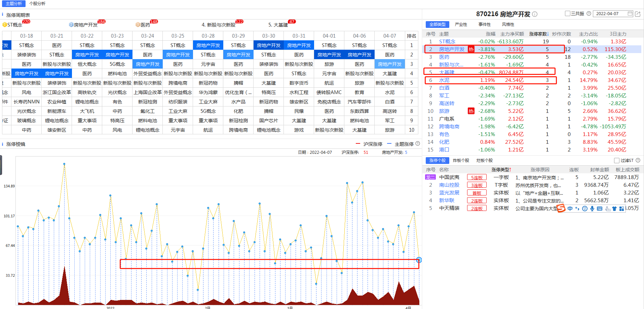Open the 南山控股 stock link
The height and width of the screenshot is (309, 644).
tap(449, 185)
